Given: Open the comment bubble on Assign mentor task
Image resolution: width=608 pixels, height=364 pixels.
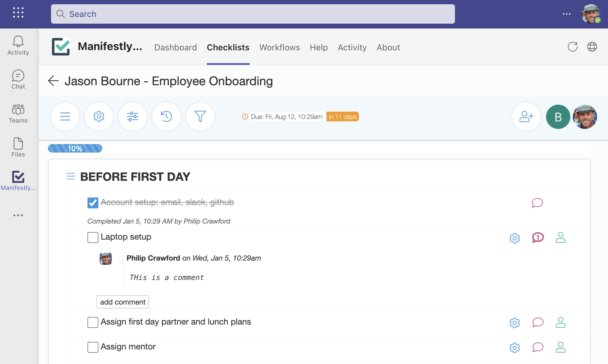Looking at the screenshot, I should [538, 348].
